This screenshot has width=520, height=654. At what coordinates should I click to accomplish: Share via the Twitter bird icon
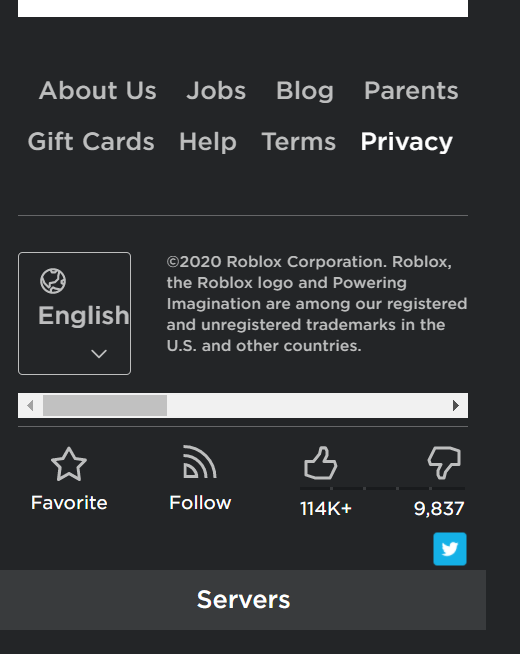(450, 549)
